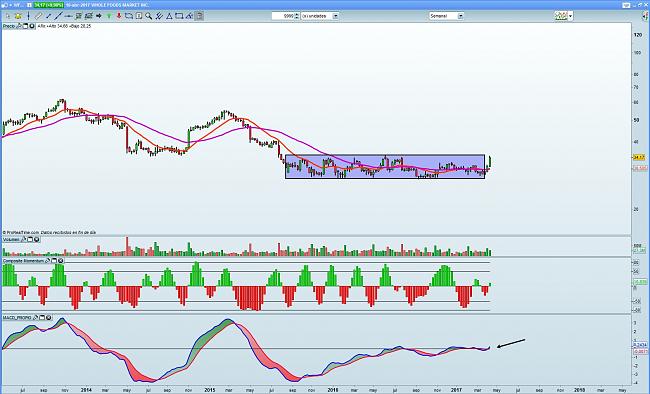This screenshot has height=394, width=650.
Task: Select the vertical line drawing tool
Action: (28, 16)
